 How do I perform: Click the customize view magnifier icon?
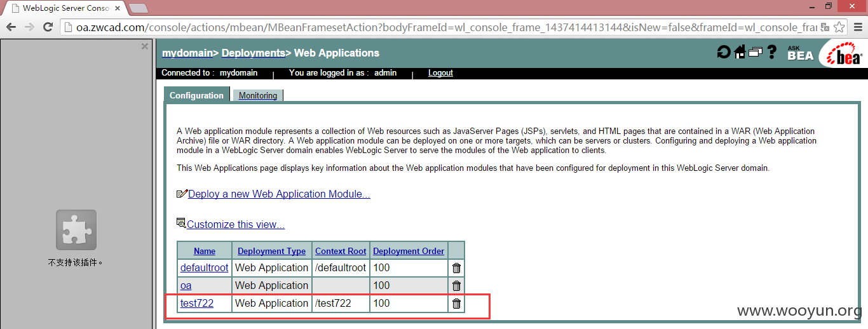(x=181, y=224)
